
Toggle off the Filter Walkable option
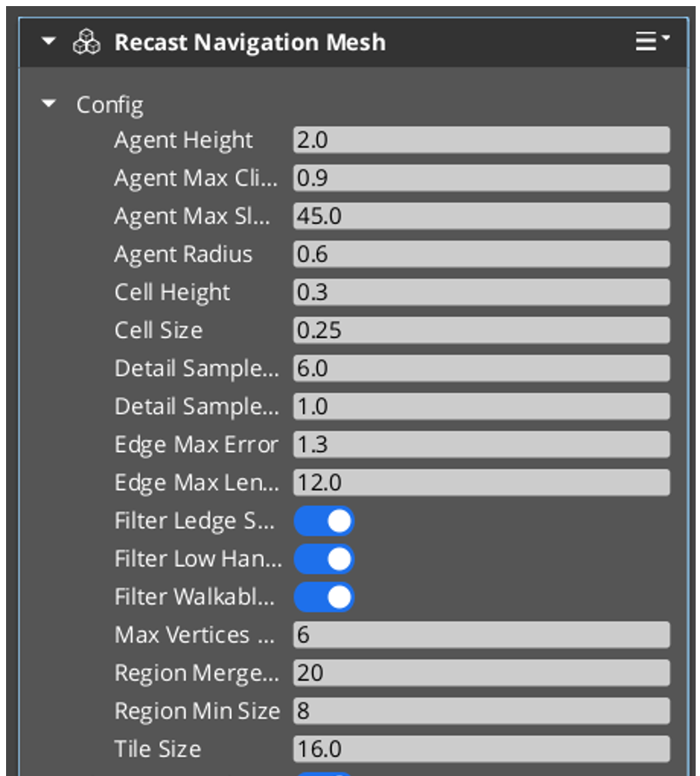pyautogui.click(x=323, y=597)
